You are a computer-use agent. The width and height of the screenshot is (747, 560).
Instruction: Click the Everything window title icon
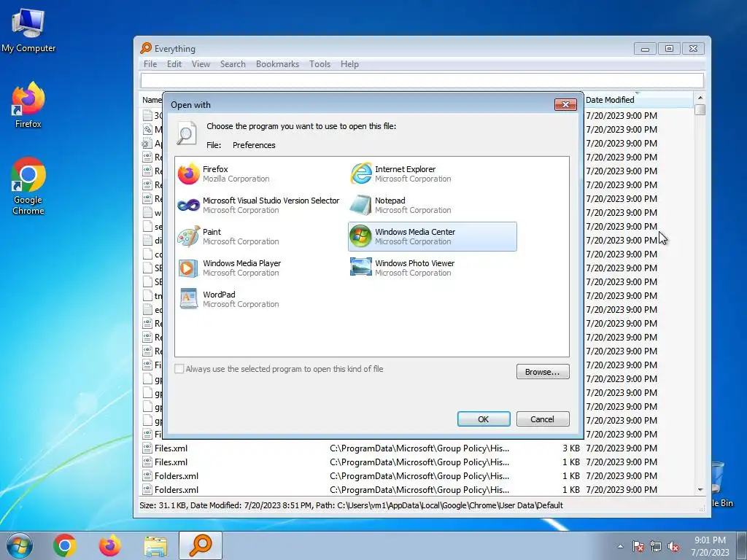point(146,48)
